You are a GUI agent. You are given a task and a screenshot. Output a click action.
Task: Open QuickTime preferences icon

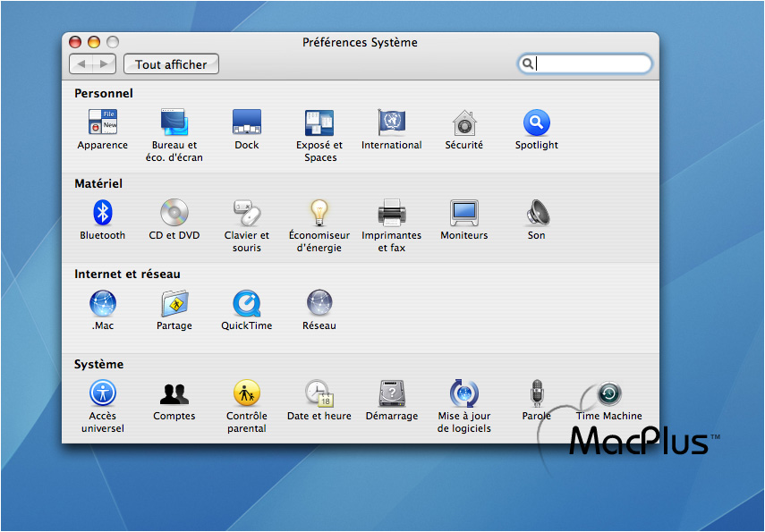tap(247, 303)
